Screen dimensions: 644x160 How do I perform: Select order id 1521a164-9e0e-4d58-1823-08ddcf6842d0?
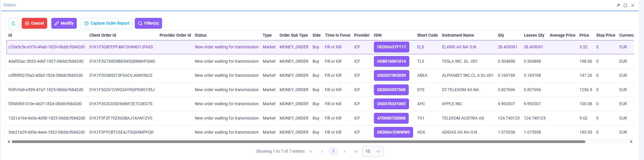(47, 118)
